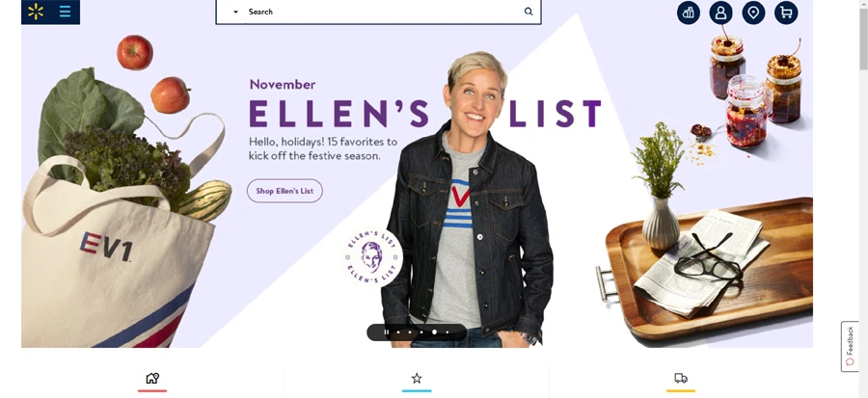
Task: Click the Ellen's List round badge
Action: click(372, 257)
